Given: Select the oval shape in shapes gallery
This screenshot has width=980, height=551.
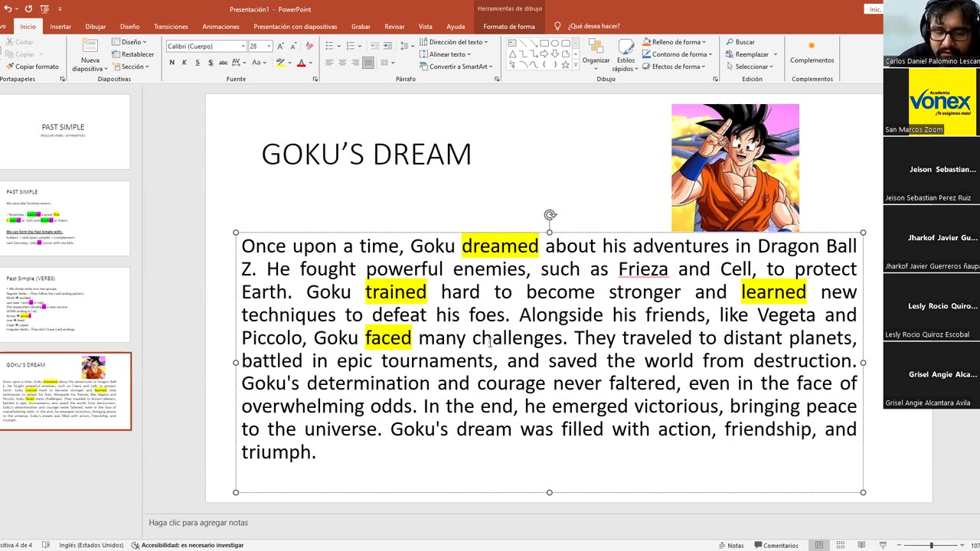Looking at the screenshot, I should pyautogui.click(x=555, y=44).
